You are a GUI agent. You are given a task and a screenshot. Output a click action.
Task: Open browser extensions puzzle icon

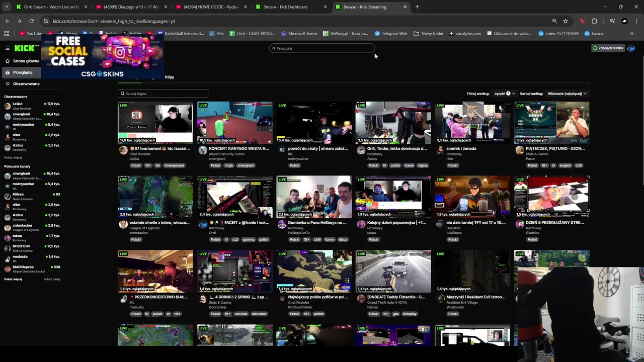point(595,21)
